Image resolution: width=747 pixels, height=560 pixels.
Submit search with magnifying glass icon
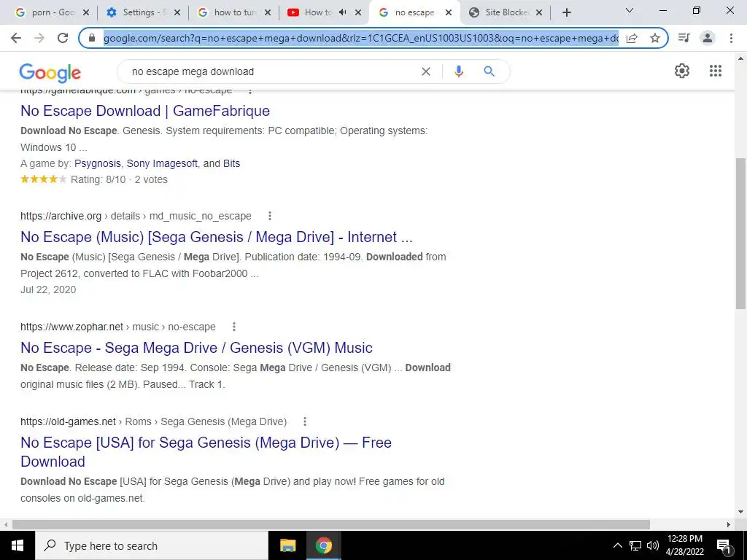point(489,71)
